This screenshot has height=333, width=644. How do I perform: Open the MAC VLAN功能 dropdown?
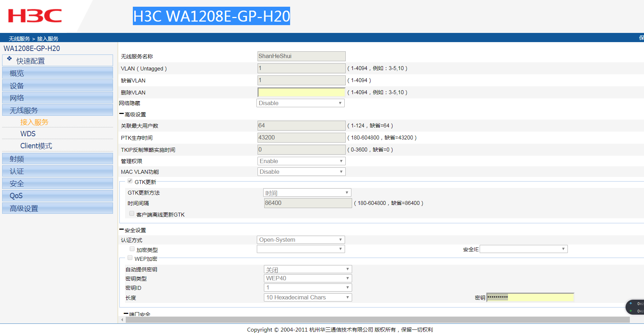coord(301,172)
